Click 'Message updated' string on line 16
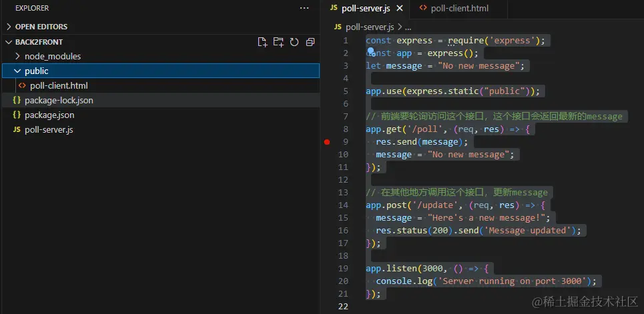The height and width of the screenshot is (314, 644). pyautogui.click(x=527, y=231)
